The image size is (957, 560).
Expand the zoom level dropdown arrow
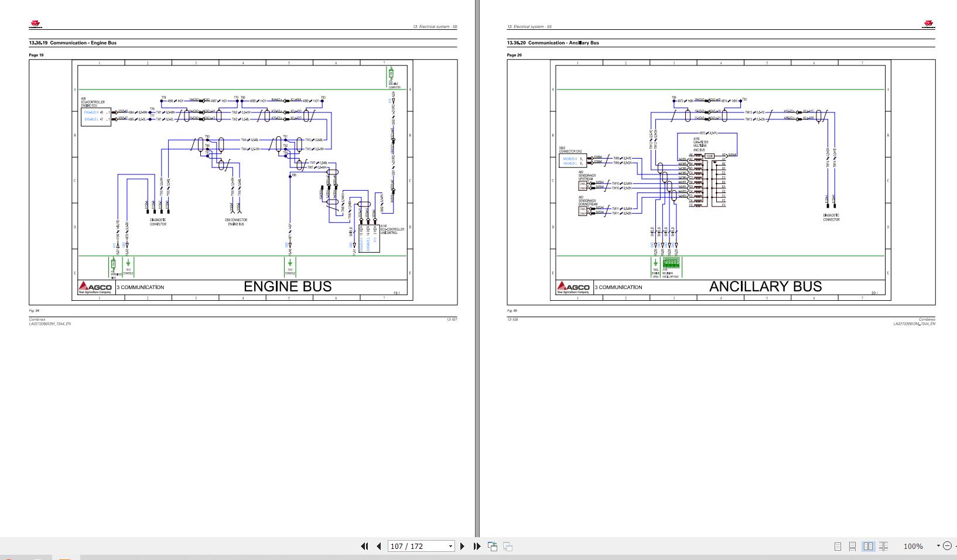[938, 546]
